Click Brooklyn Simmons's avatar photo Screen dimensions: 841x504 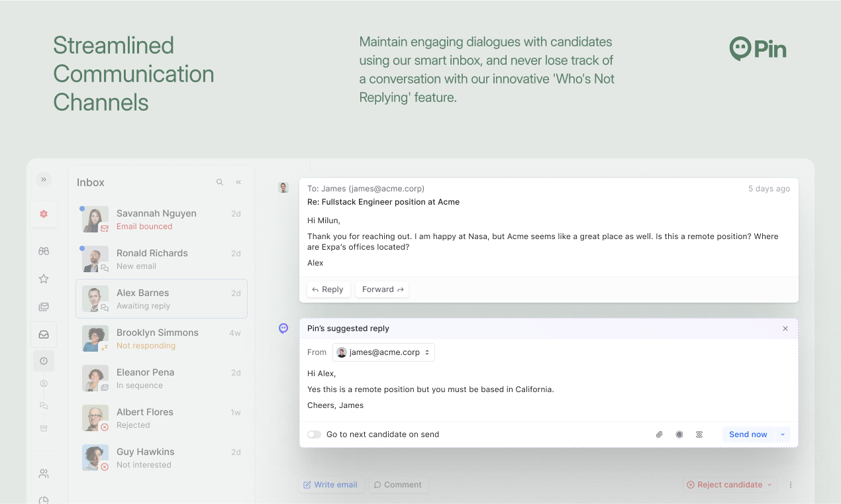coord(95,338)
